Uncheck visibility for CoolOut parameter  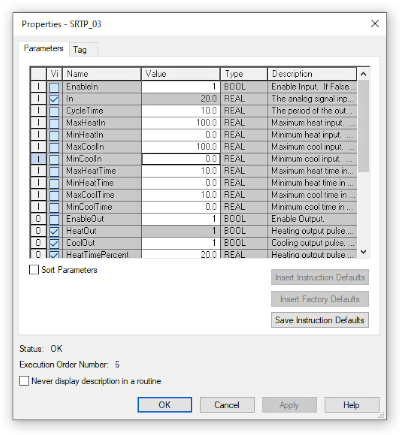(x=54, y=243)
